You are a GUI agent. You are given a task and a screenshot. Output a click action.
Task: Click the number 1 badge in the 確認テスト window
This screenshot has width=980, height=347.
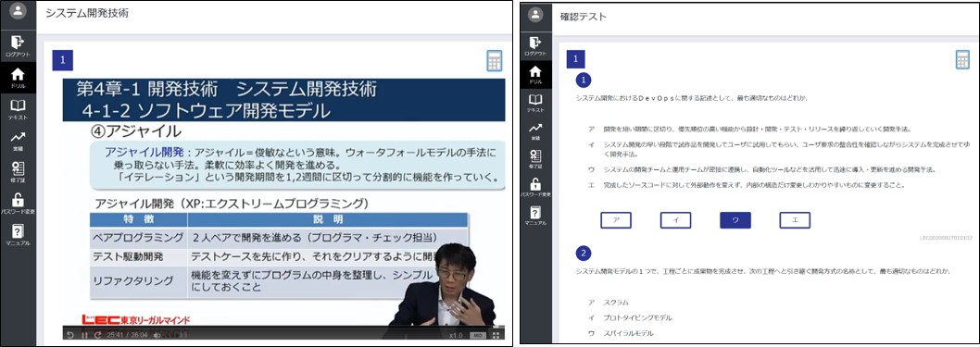[575, 60]
